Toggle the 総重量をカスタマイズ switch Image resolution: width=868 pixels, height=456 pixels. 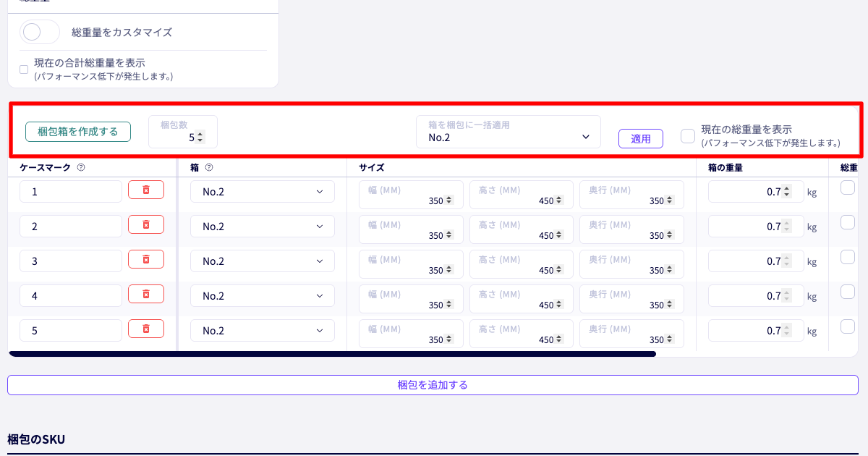click(x=40, y=32)
